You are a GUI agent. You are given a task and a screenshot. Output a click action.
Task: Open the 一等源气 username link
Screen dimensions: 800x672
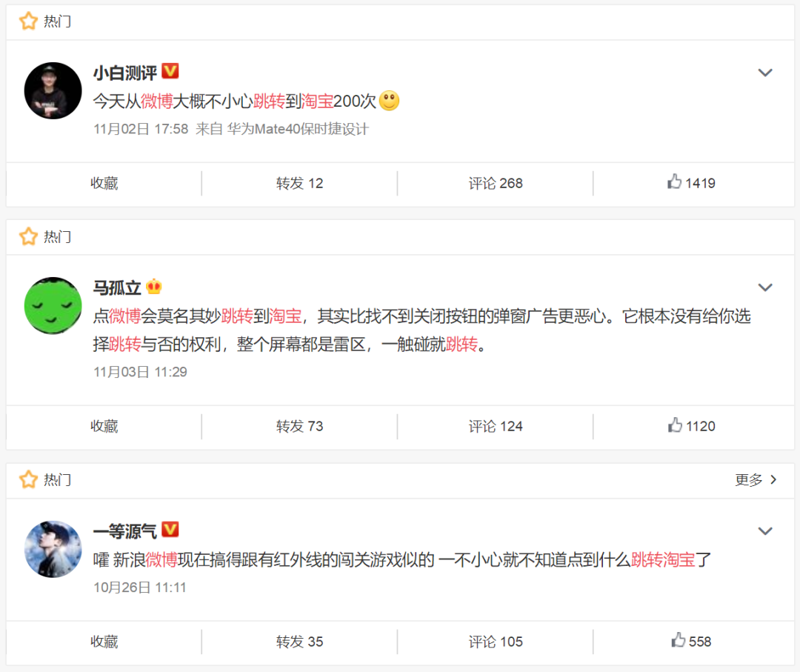click(125, 531)
